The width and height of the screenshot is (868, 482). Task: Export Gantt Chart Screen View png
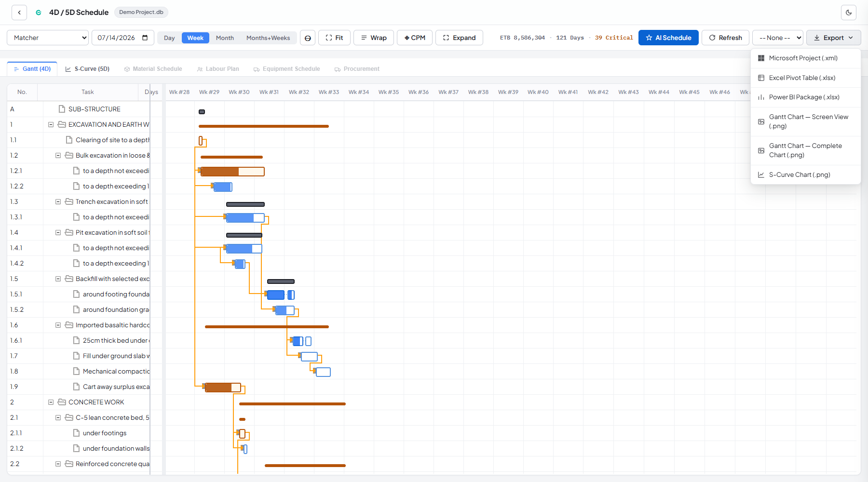[806, 121]
